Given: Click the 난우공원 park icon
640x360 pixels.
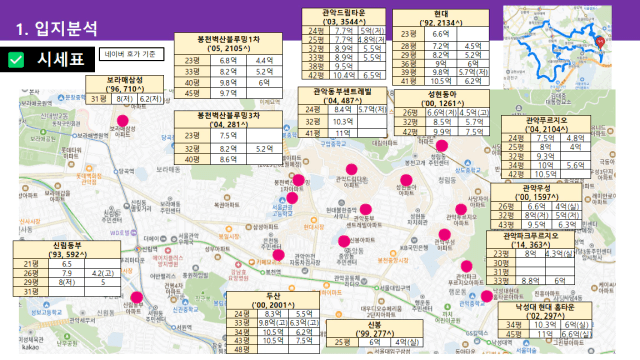Looking at the screenshot, I should [67, 337].
